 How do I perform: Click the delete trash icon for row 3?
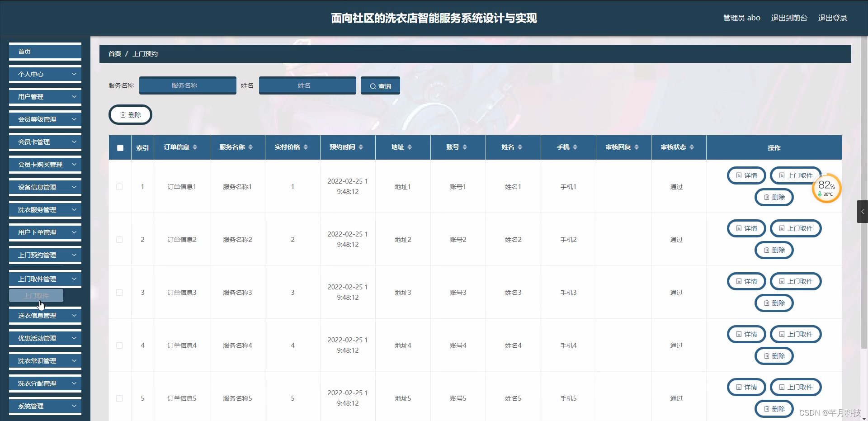pyautogui.click(x=766, y=303)
